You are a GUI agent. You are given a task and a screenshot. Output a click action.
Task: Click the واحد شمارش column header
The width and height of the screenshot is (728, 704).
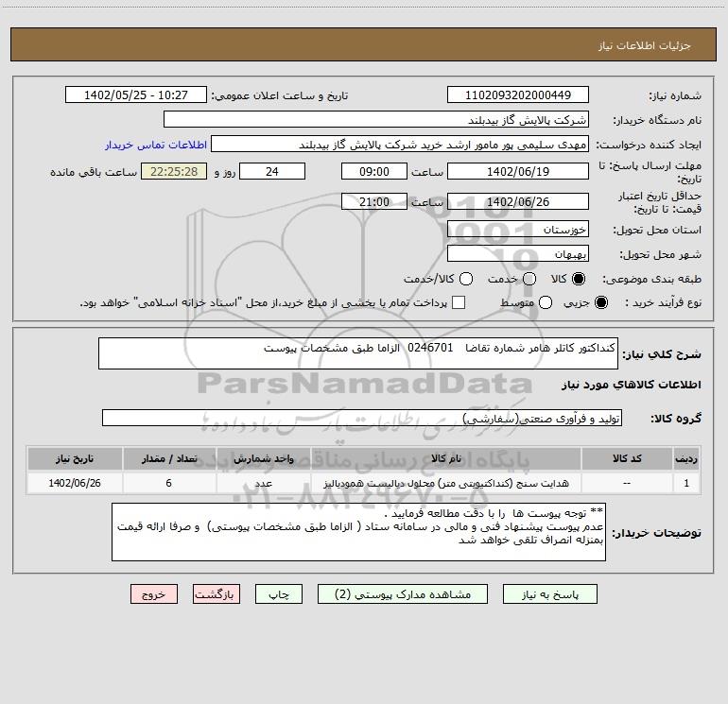coord(263,458)
